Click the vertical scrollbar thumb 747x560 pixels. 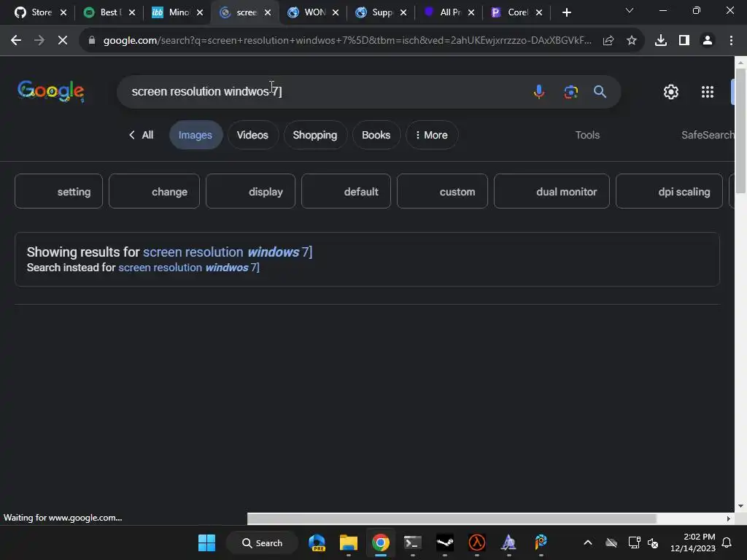click(x=740, y=131)
